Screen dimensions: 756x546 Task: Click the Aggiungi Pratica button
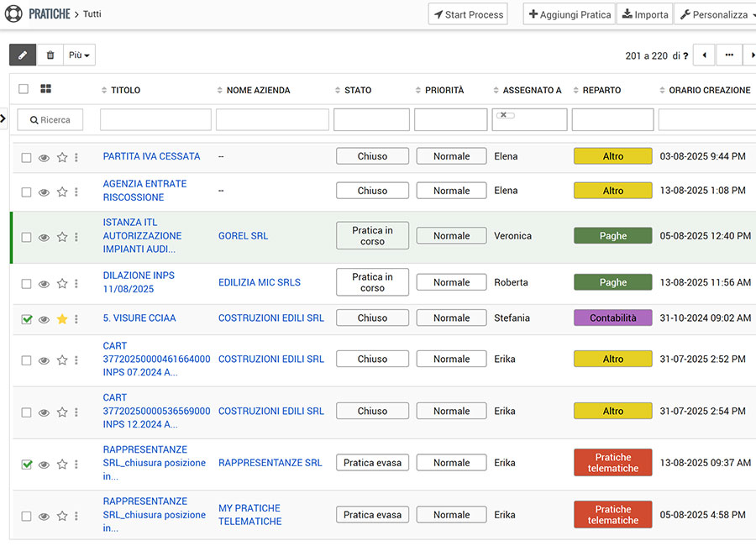click(x=570, y=14)
